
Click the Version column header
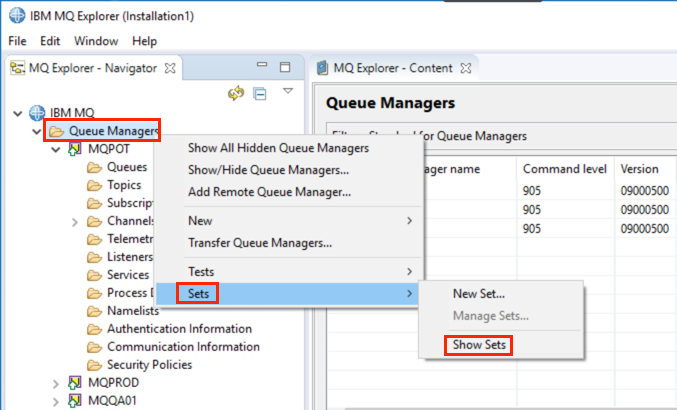tap(639, 169)
